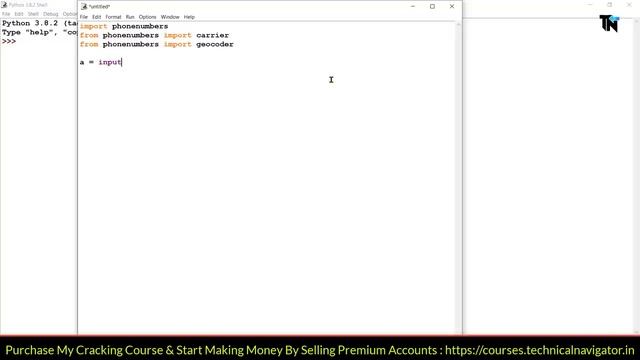Open the Format menu in editor window

click(x=113, y=17)
